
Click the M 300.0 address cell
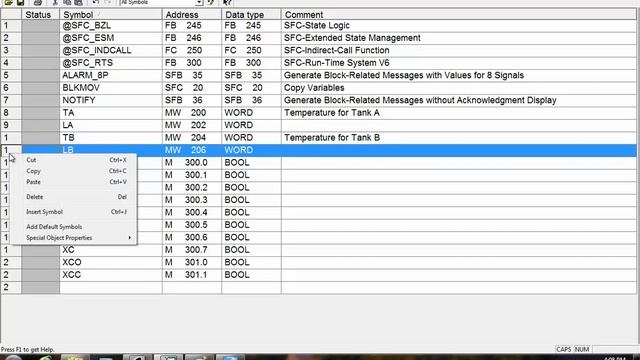pyautogui.click(x=192, y=162)
